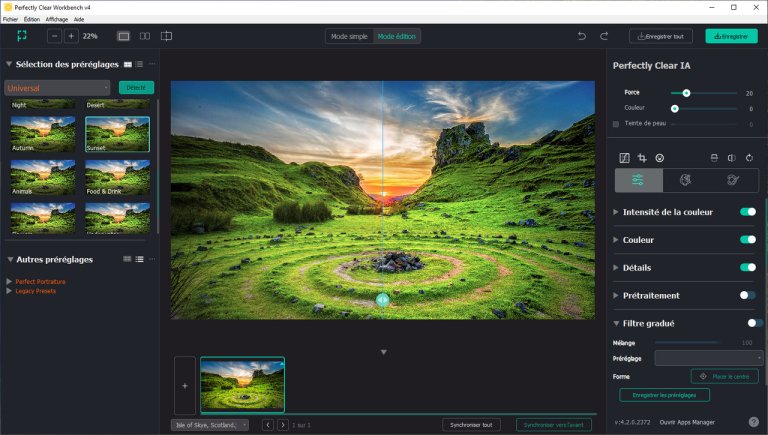The height and width of the screenshot is (435, 768).
Task: Click the undo arrow icon
Action: point(582,36)
